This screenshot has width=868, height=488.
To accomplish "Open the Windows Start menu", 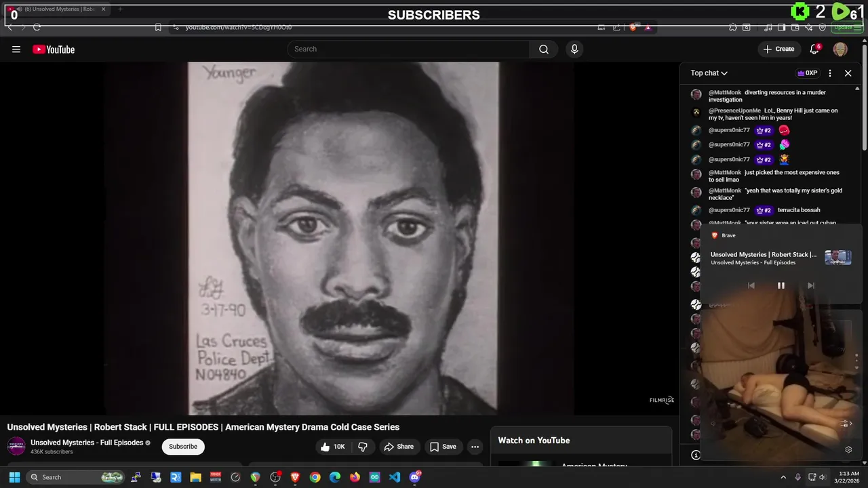I will pyautogui.click(x=14, y=477).
